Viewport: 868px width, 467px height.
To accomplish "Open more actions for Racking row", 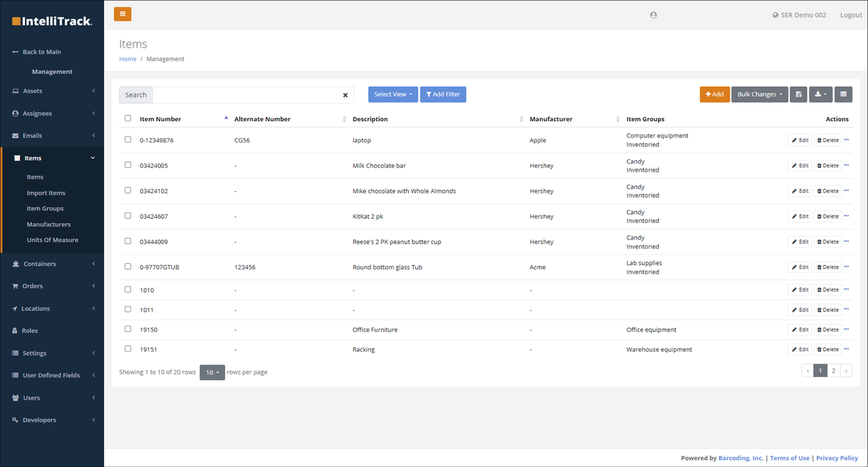I will 846,349.
